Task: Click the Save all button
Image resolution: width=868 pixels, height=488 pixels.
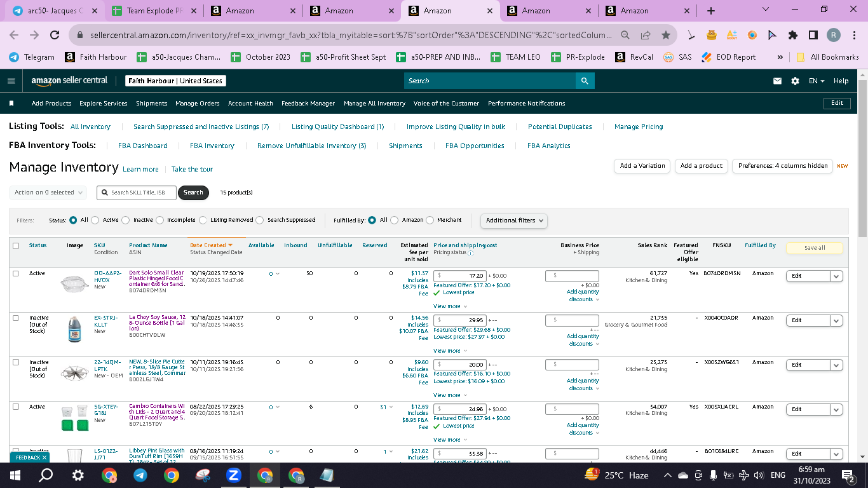Action: tap(815, 248)
